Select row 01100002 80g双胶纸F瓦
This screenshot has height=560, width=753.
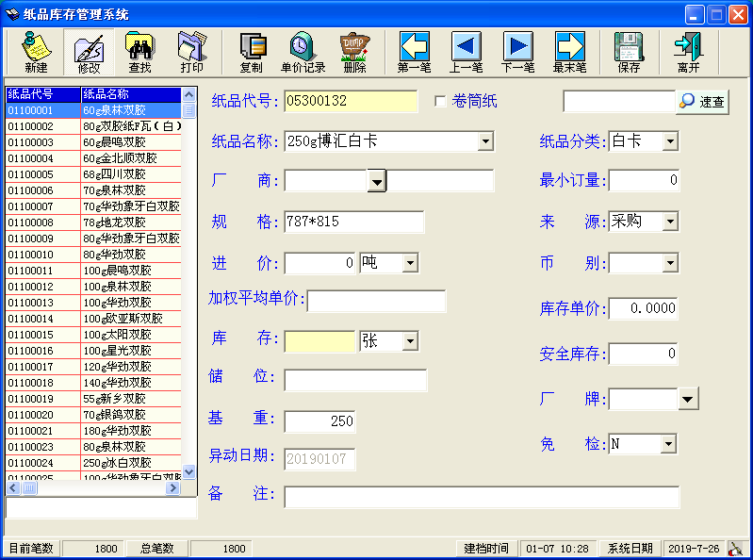(x=93, y=126)
